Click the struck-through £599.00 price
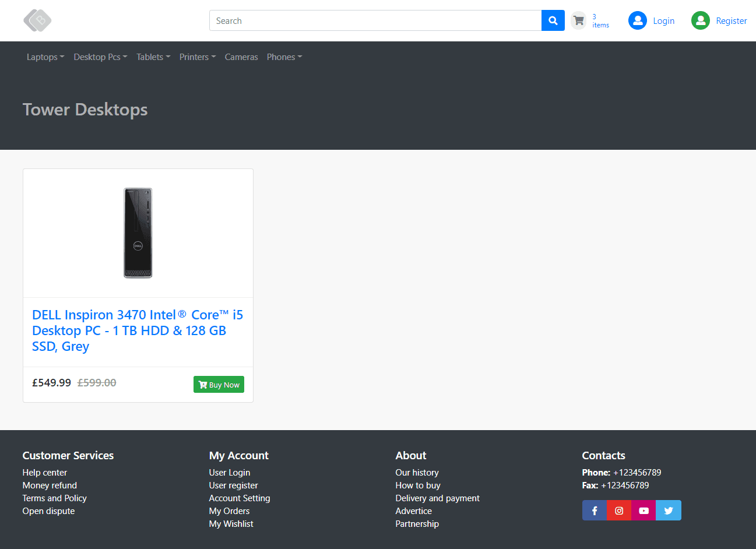Viewport: 756px width, 549px height. click(x=97, y=383)
